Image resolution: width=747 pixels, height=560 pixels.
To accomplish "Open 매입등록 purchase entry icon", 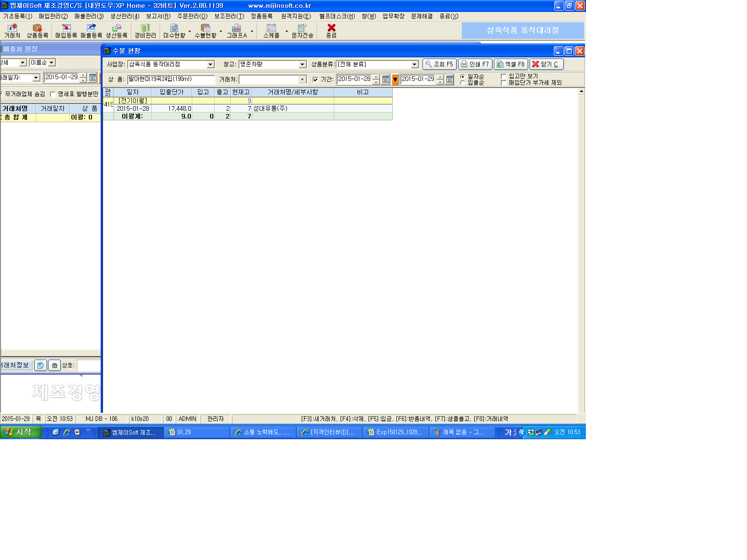I will 66,31.
